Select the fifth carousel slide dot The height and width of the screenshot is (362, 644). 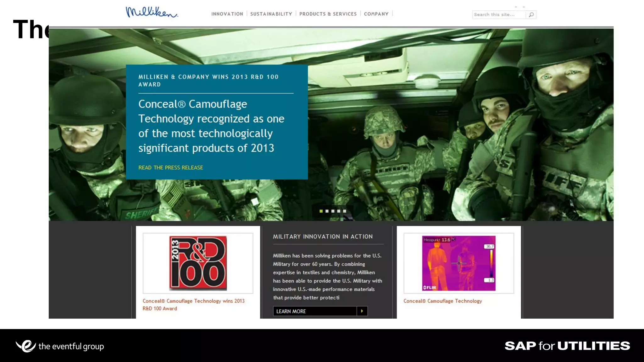tap(345, 211)
